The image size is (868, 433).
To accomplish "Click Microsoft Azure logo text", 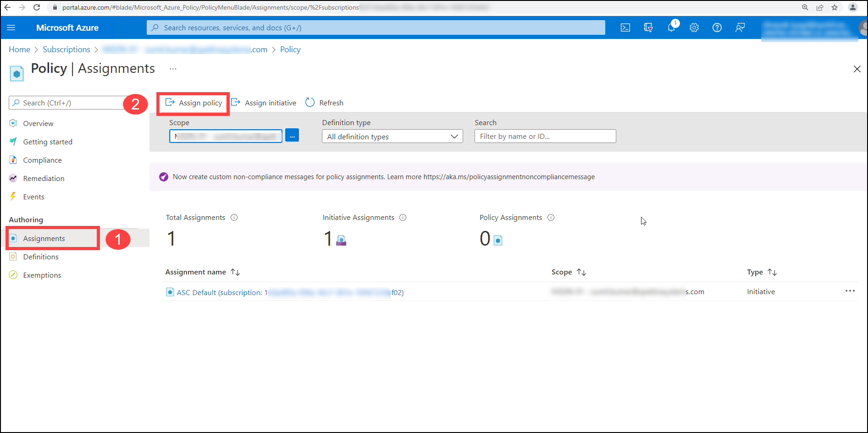I will tap(67, 28).
